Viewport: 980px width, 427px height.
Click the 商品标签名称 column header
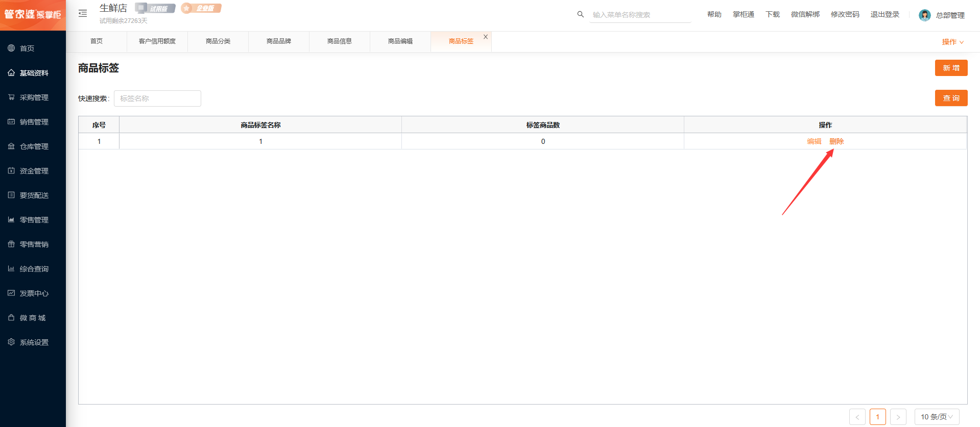(260, 125)
